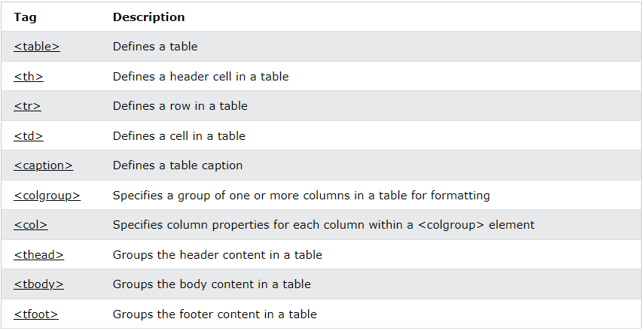Open the <table> tag link
Screen dimensions: 644x331
pyautogui.click(x=37, y=47)
